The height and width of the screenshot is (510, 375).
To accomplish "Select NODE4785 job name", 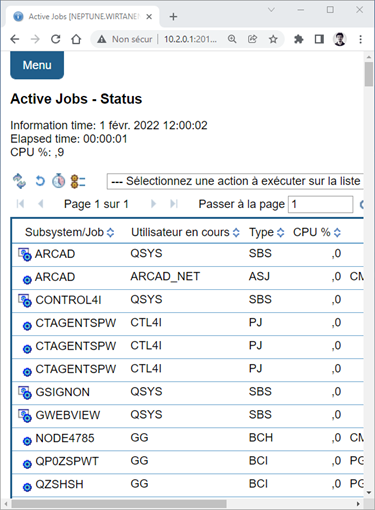I will point(65,438).
